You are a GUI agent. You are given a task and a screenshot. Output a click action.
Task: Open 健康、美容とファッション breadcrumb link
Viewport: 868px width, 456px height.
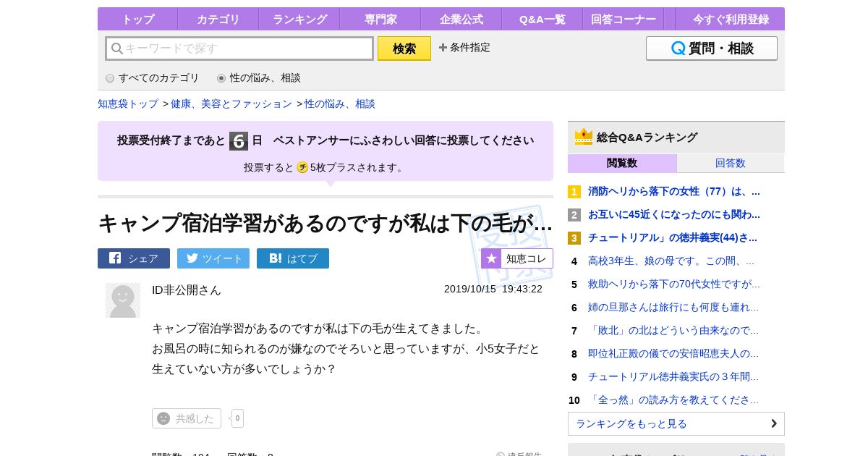point(231,104)
